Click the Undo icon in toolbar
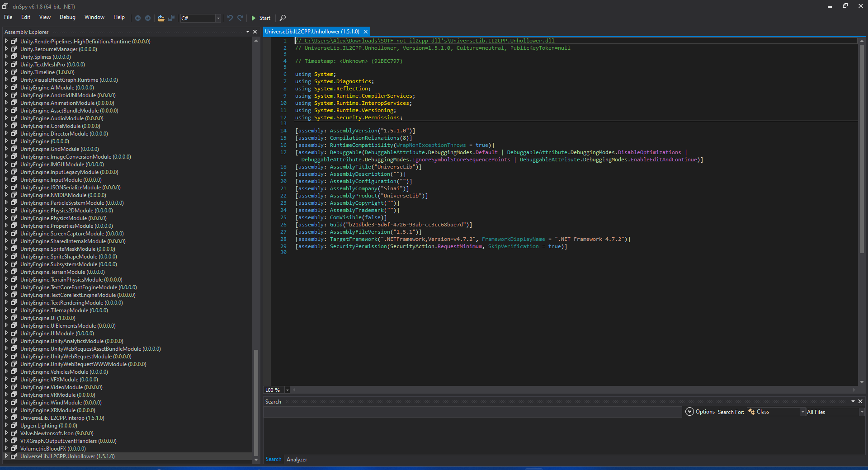Image resolution: width=868 pixels, height=470 pixels. pyautogui.click(x=230, y=18)
